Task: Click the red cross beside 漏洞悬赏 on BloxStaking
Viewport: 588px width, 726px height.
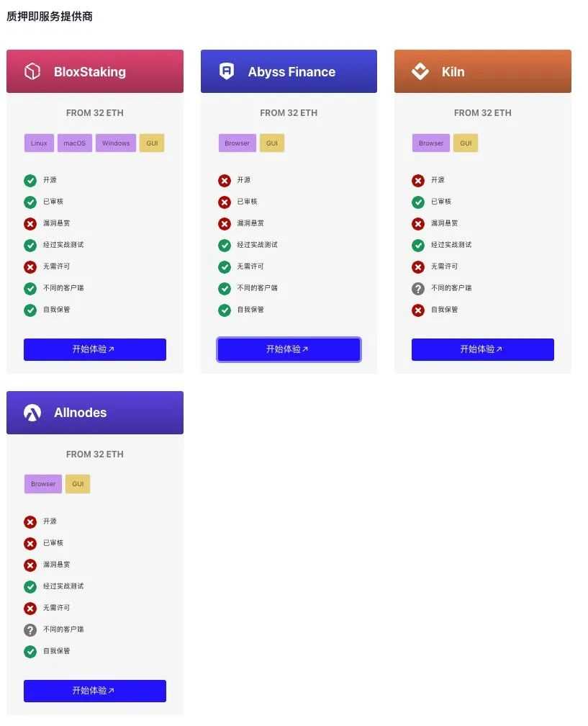Action: [x=30, y=223]
